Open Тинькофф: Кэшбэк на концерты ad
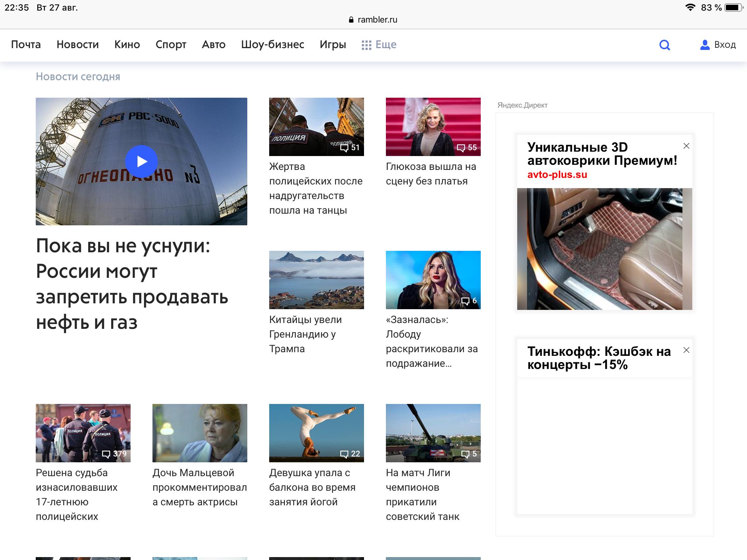The width and height of the screenshot is (747, 560). click(599, 358)
